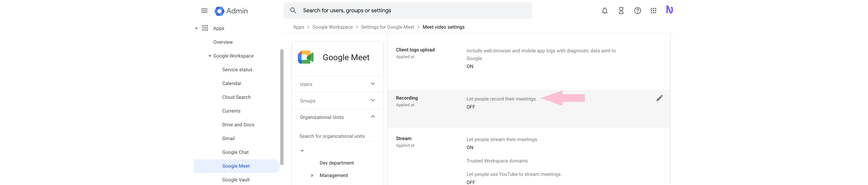The height and width of the screenshot is (185, 868).
Task: Open the hourglass tasks icon
Action: [621, 11]
